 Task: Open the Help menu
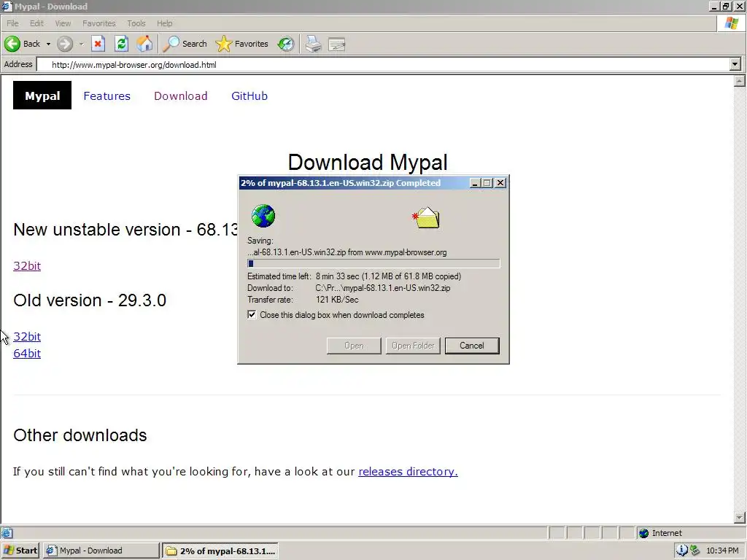(x=164, y=23)
